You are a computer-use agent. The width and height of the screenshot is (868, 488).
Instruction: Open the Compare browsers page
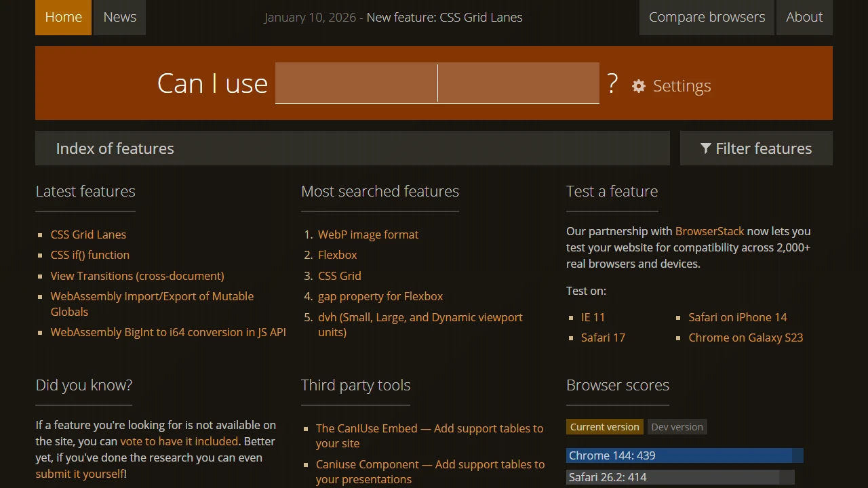[706, 17]
